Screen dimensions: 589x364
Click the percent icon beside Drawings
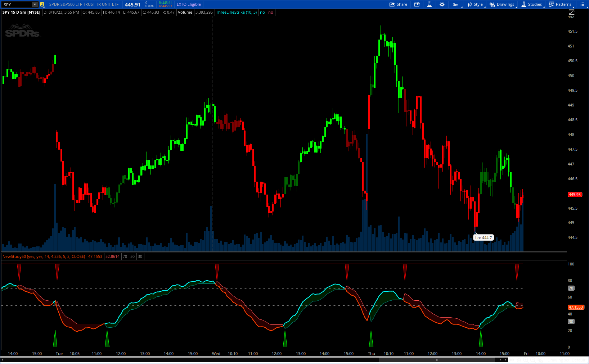point(492,4)
